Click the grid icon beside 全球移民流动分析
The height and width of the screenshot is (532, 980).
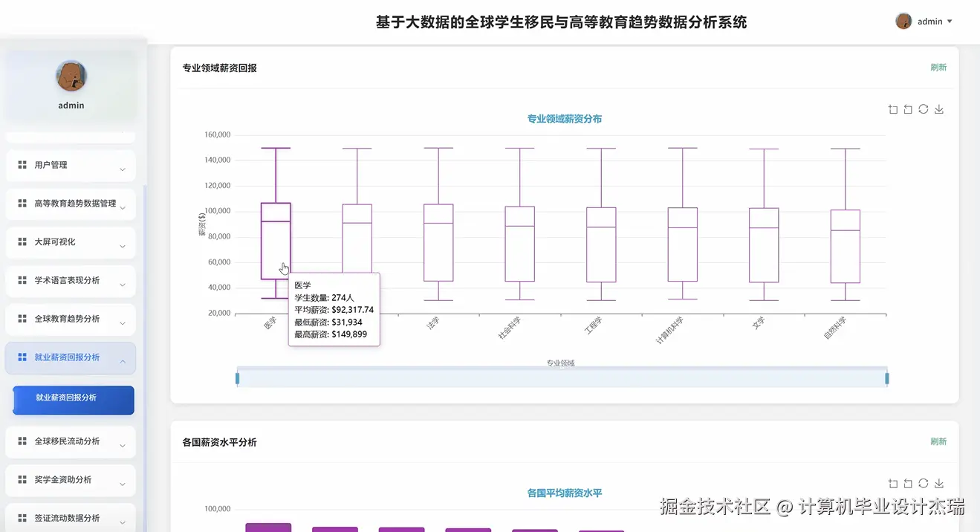coord(22,441)
